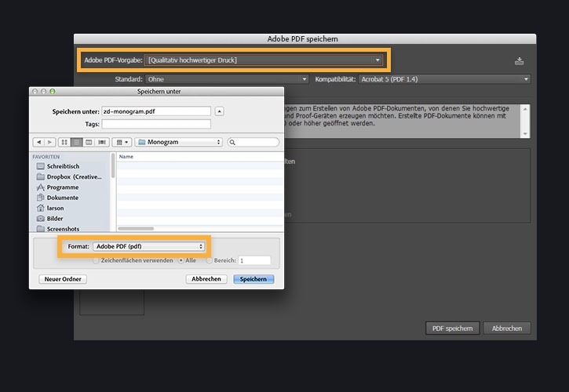Screen dimensions: 569x392
Task: Click the Bereich range input field
Action: 254,260
